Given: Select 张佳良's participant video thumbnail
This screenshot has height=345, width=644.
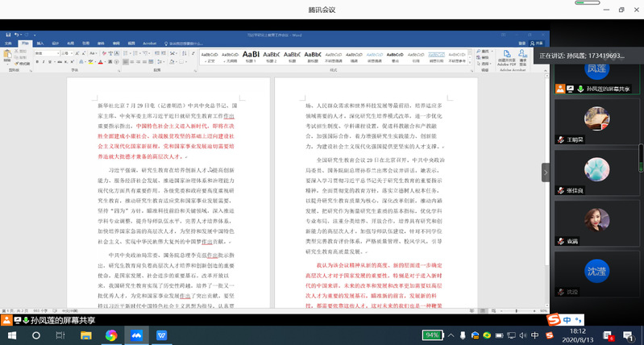Looking at the screenshot, I should [x=596, y=171].
